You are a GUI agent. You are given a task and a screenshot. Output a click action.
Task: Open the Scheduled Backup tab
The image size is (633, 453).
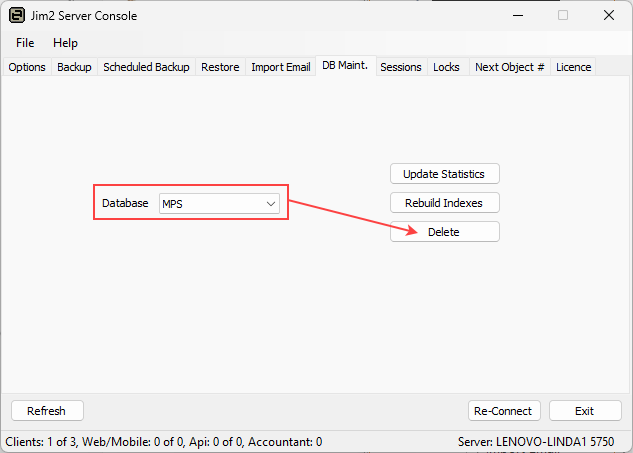(x=146, y=67)
